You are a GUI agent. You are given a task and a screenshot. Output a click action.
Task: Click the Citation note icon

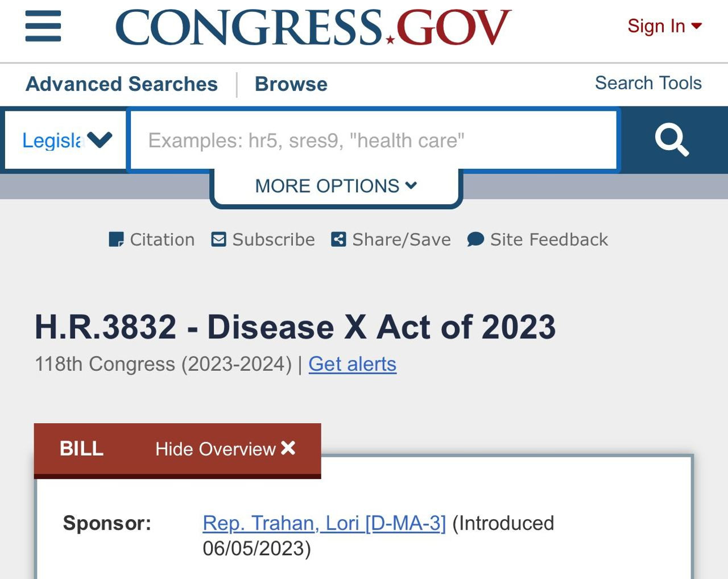(x=116, y=239)
